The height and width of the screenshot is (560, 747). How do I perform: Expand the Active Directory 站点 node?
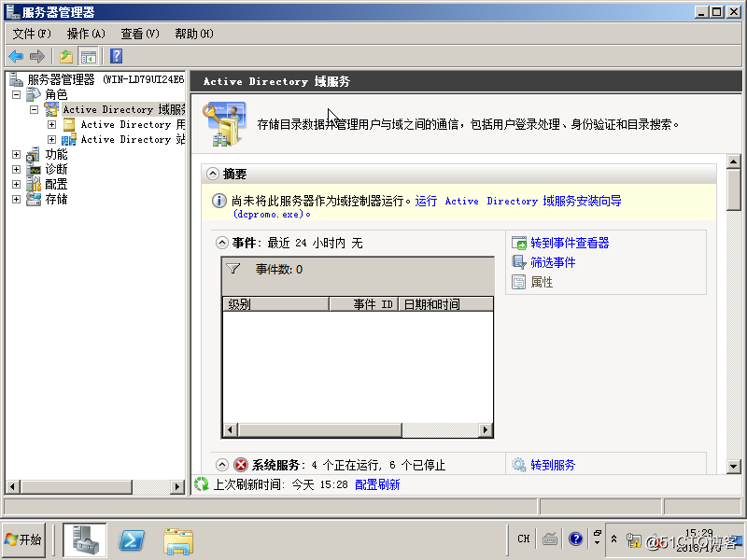point(52,139)
